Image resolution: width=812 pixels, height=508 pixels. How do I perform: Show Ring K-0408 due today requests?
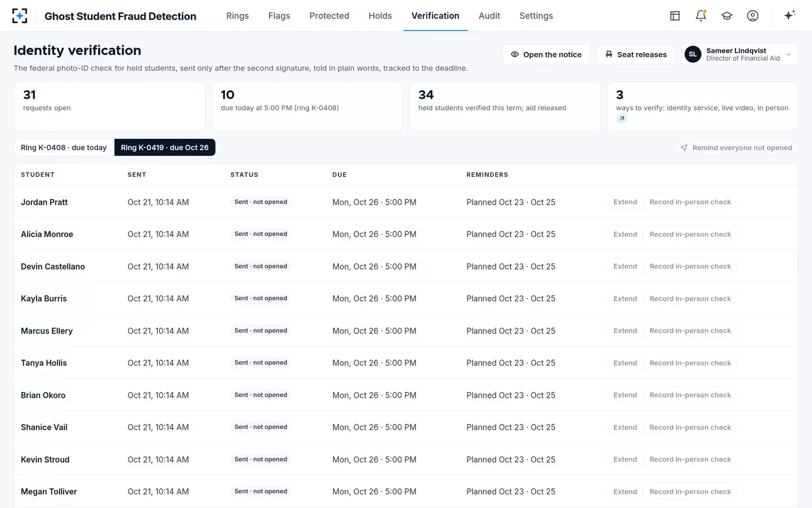click(64, 147)
